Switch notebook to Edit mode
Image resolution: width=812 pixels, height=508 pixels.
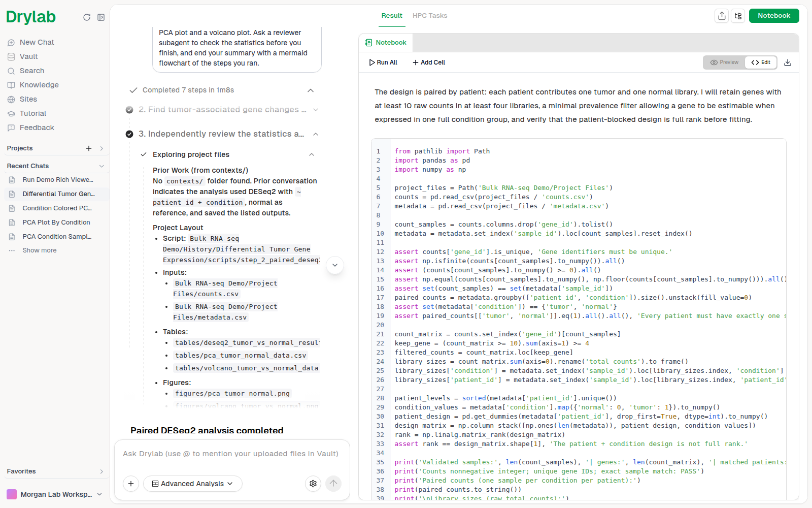coord(761,62)
